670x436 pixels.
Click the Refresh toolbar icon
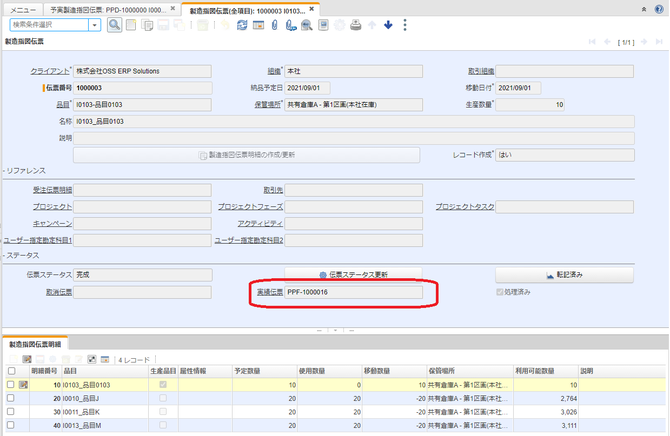pos(242,25)
